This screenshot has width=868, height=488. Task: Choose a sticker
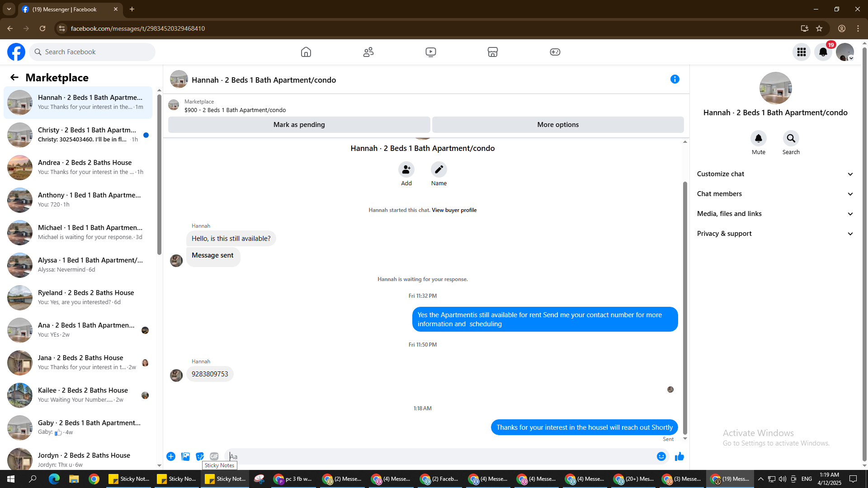tap(200, 456)
